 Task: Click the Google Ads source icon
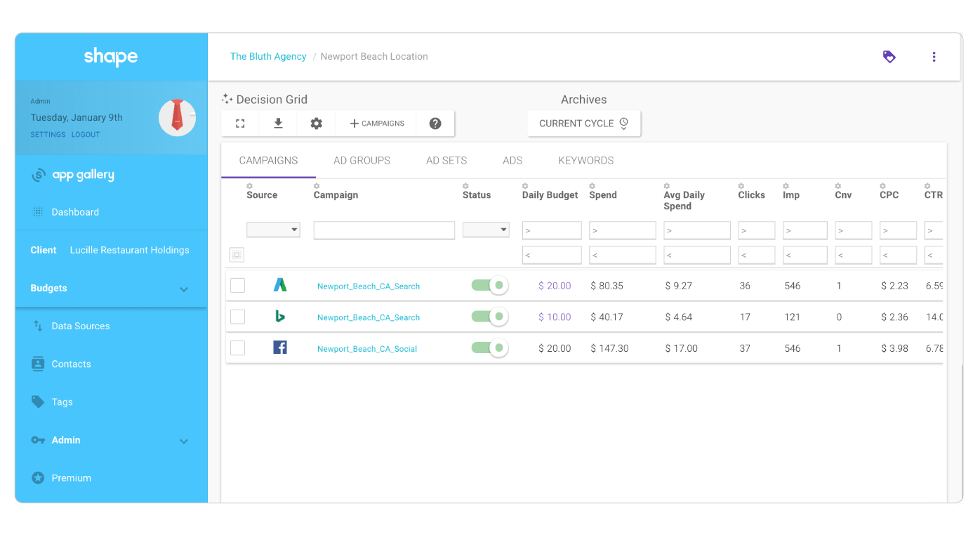pyautogui.click(x=280, y=285)
